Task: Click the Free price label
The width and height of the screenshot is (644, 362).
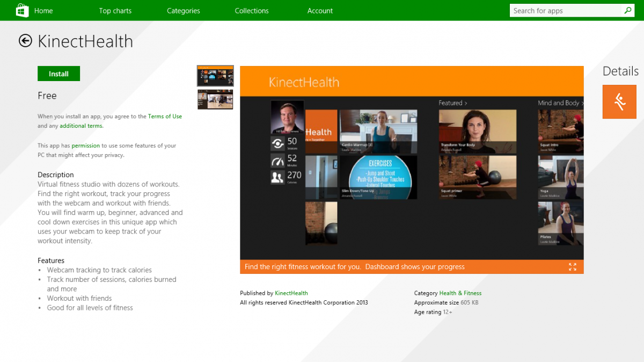Action: pyautogui.click(x=47, y=96)
